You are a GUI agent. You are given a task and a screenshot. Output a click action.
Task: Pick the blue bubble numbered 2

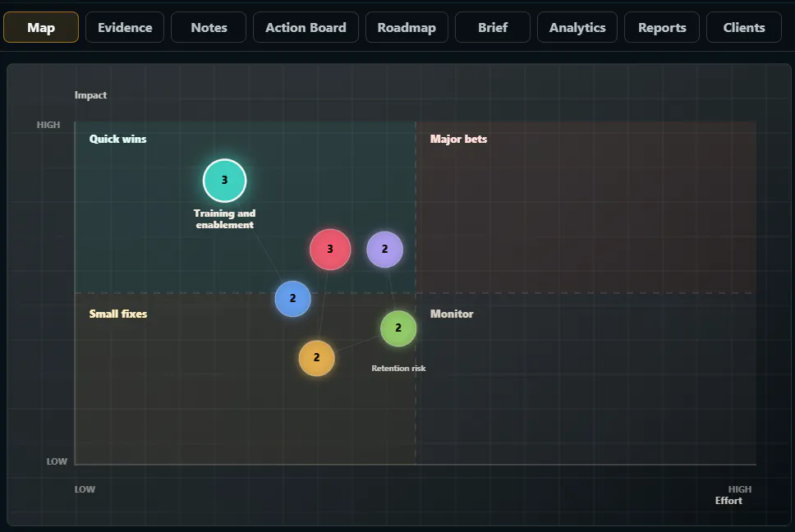coord(292,298)
